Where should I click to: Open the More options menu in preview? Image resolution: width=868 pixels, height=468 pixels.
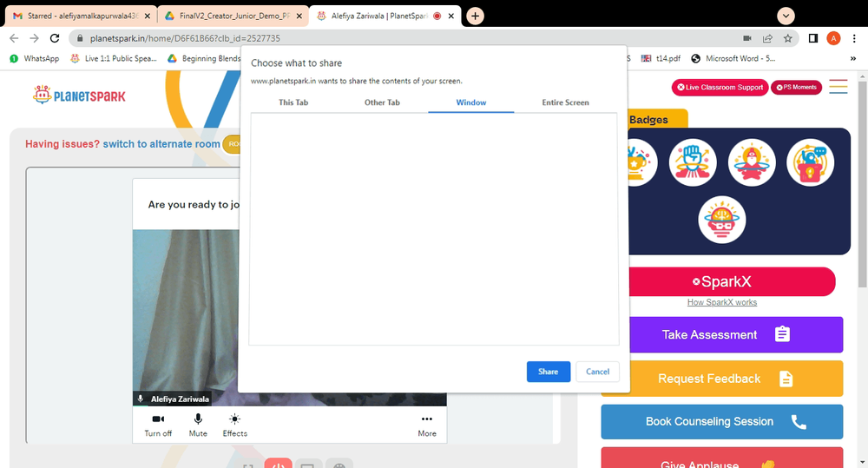click(427, 425)
